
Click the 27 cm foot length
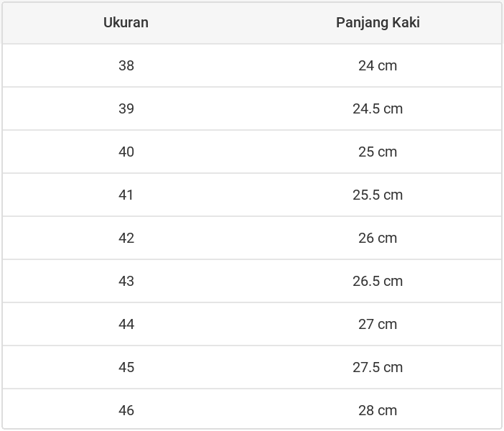click(378, 324)
